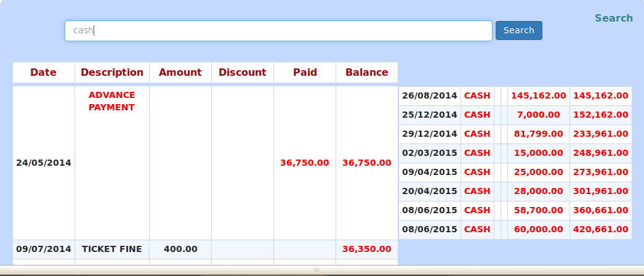Click the date 25/12/2014

tap(430, 115)
